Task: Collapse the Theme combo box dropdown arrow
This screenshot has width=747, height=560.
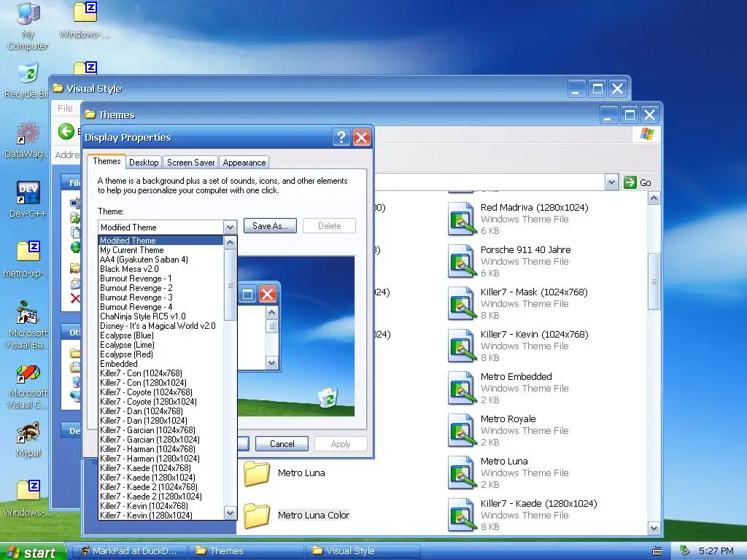Action: (230, 227)
